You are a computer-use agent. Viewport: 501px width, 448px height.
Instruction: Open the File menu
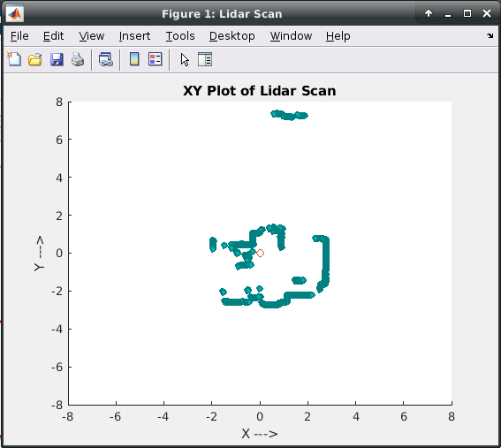pyautogui.click(x=19, y=36)
